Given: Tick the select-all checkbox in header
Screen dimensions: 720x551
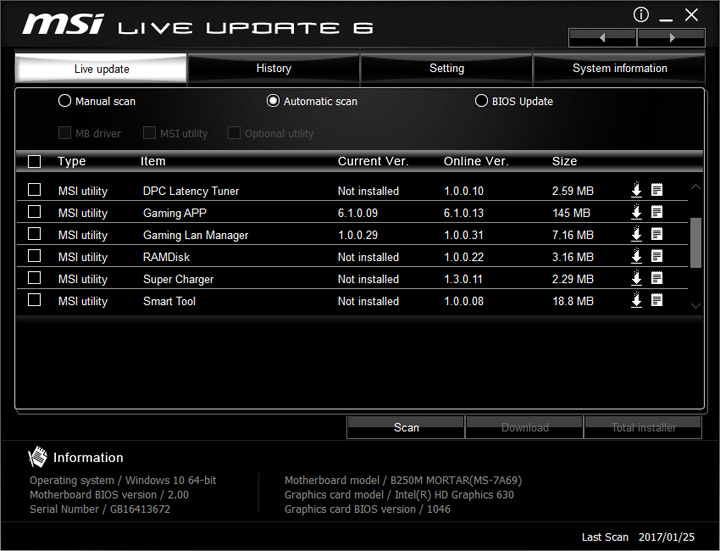Looking at the screenshot, I should coord(34,161).
